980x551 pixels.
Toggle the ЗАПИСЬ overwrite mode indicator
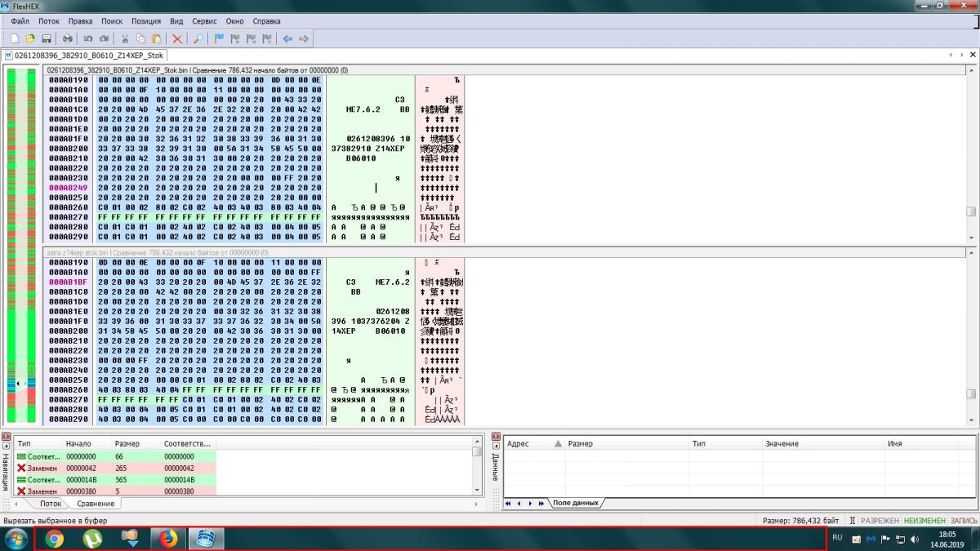coord(964,520)
